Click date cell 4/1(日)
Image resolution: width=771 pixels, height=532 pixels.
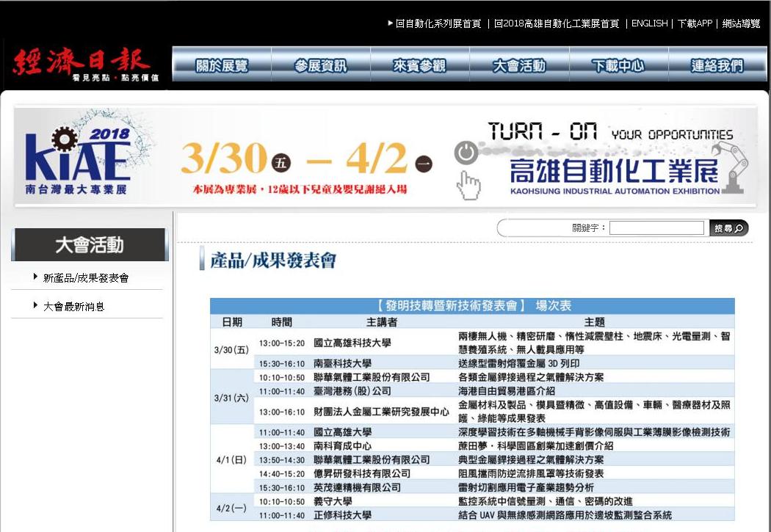pos(231,460)
